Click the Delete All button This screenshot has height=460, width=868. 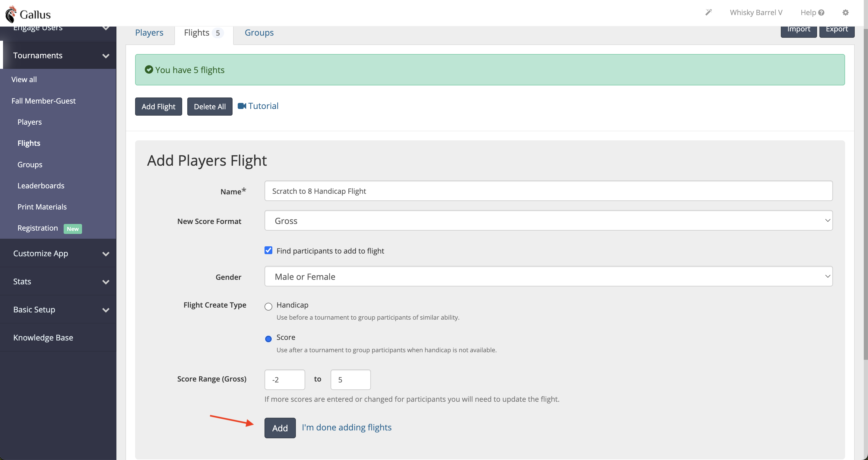click(210, 106)
